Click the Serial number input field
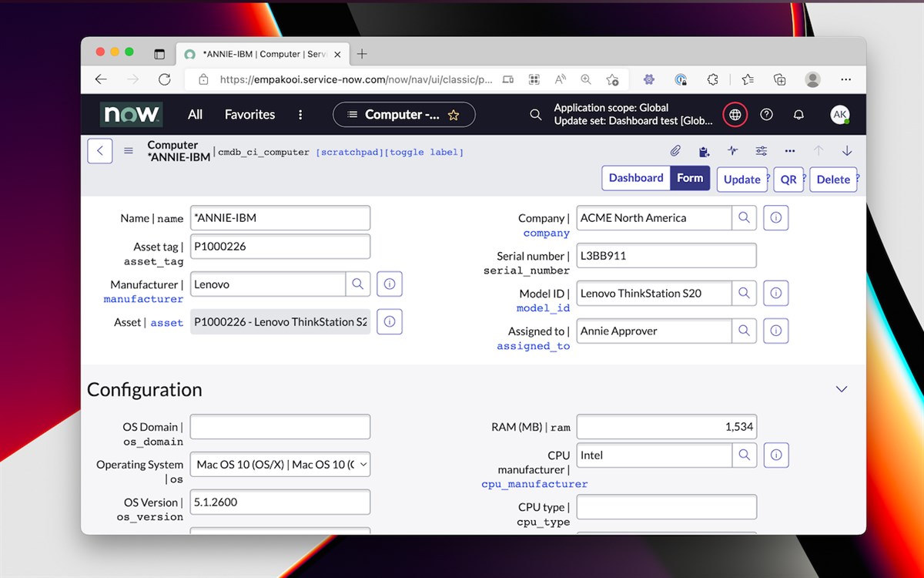The height and width of the screenshot is (578, 924). tap(665, 255)
